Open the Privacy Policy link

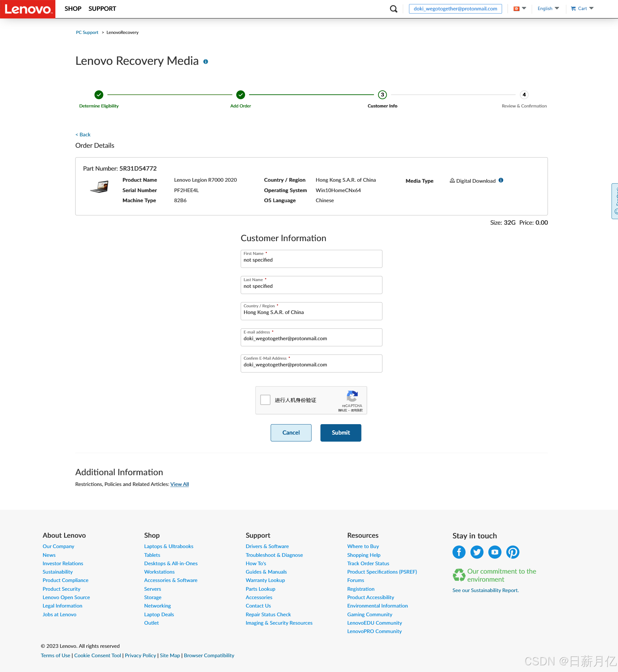pyautogui.click(x=140, y=656)
